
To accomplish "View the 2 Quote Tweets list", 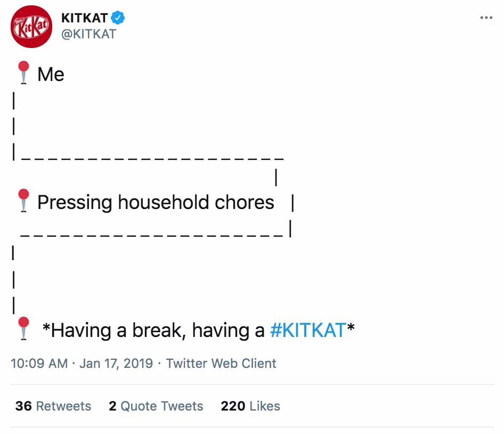I will point(156,406).
